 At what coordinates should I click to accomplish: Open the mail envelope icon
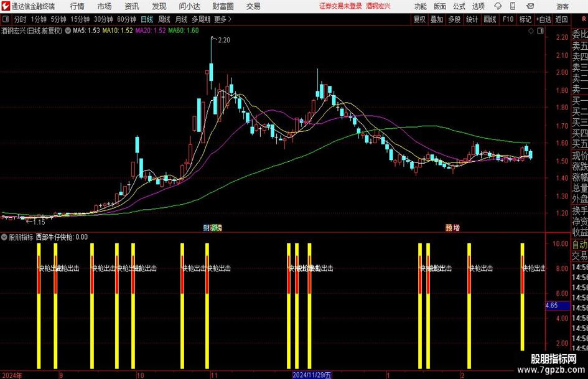[530, 6]
